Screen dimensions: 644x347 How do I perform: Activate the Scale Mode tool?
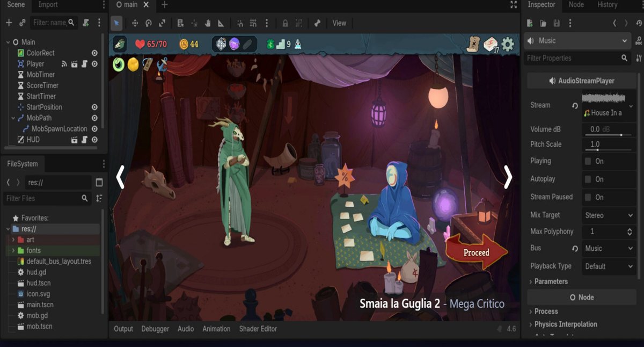pyautogui.click(x=162, y=23)
